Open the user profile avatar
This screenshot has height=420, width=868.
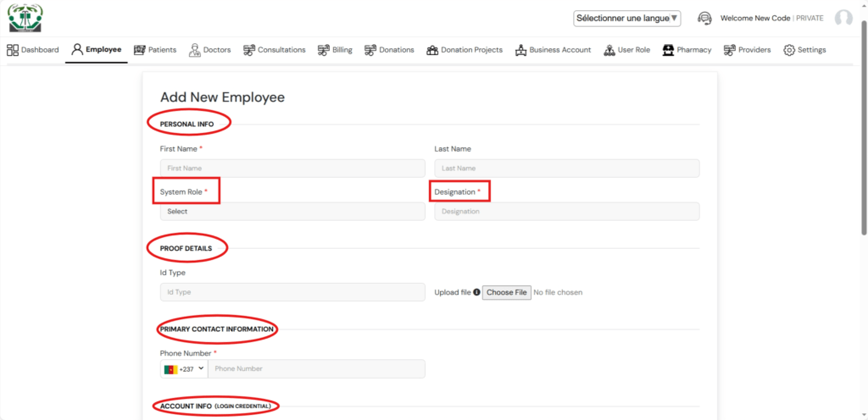tap(843, 19)
